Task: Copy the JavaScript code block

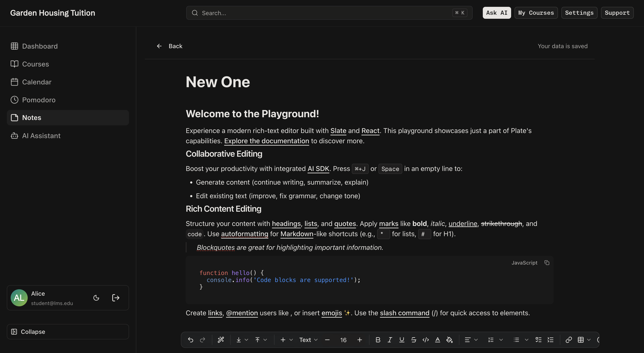Action: point(547,263)
